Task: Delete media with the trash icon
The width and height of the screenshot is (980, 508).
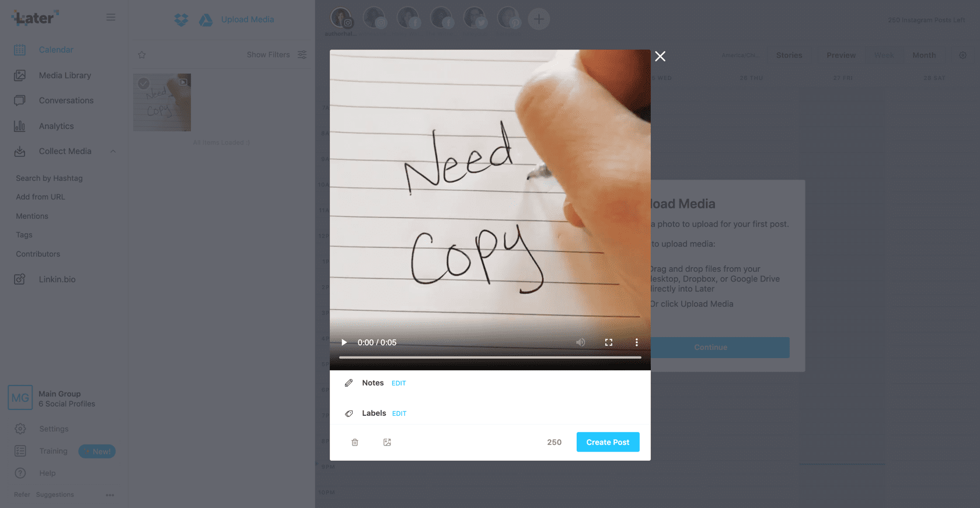Action: (x=355, y=443)
